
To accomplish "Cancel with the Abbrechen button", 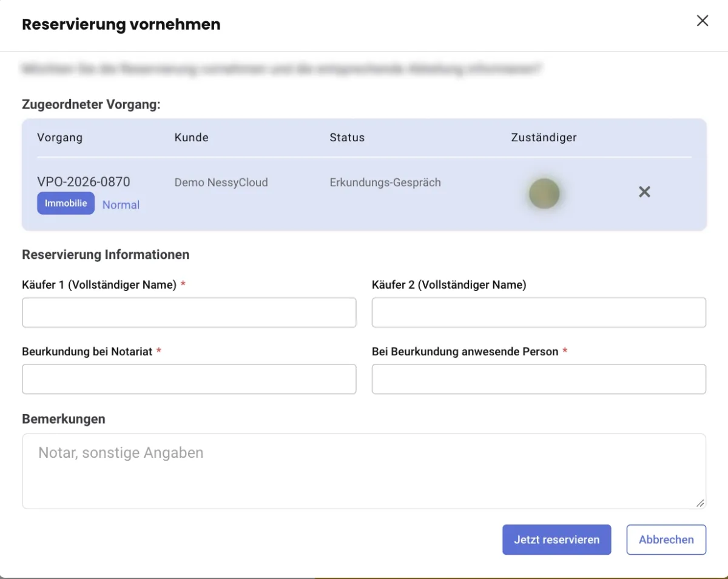I will coord(666,540).
